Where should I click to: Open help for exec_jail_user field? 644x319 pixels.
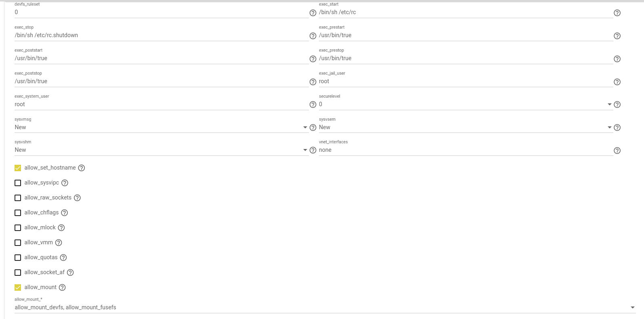click(617, 82)
